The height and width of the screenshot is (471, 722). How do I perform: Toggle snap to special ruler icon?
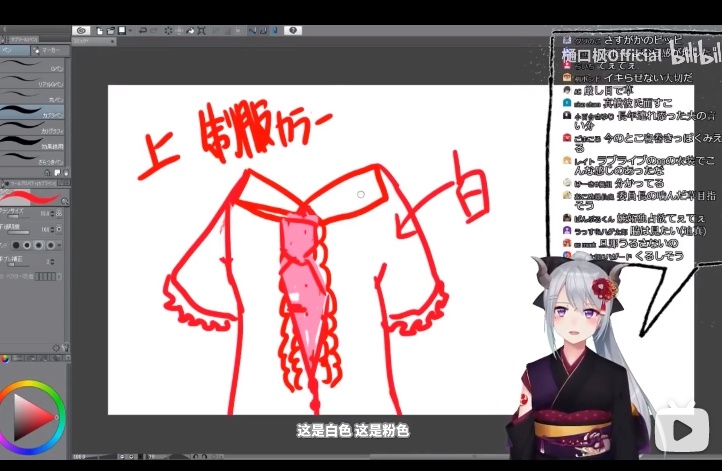tap(263, 31)
